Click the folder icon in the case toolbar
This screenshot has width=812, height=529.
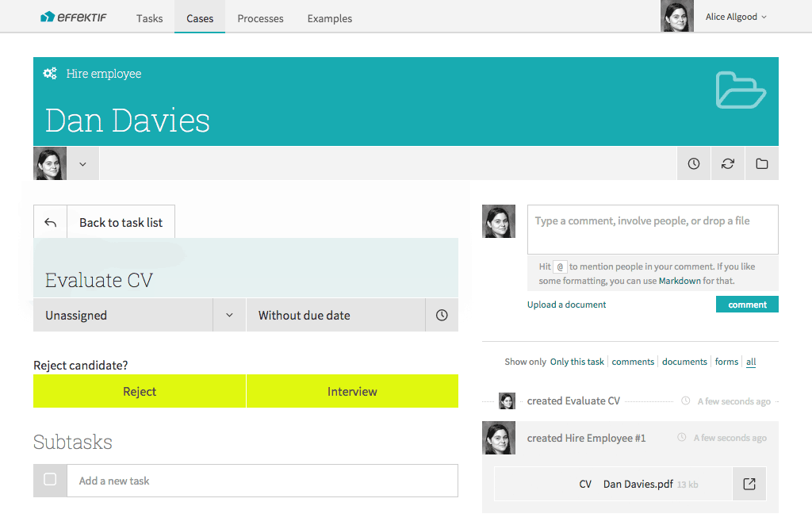click(762, 163)
